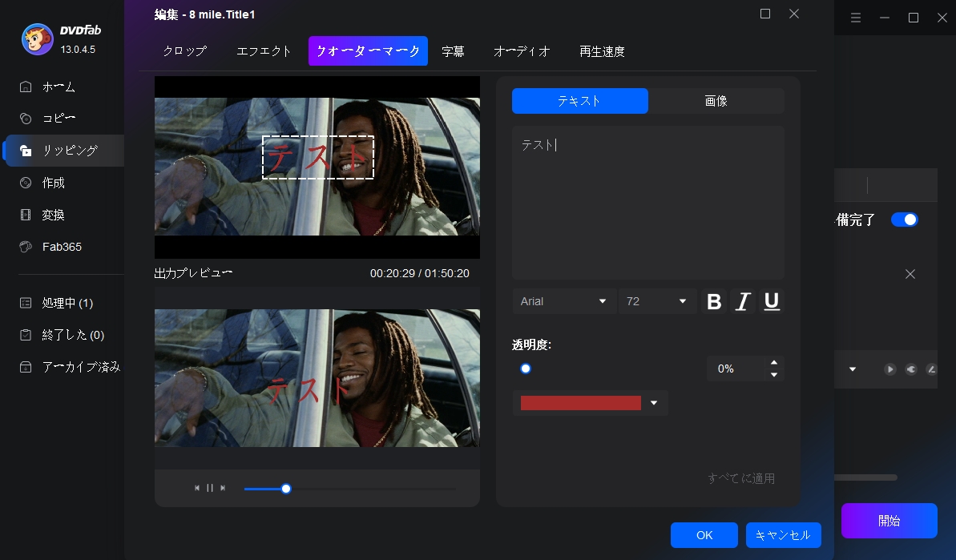The width and height of the screenshot is (956, 560).
Task: Confirm edits with OK button
Action: (704, 535)
